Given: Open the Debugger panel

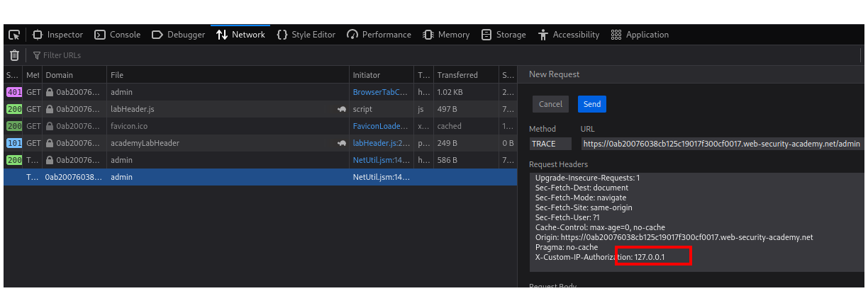Looking at the screenshot, I should point(179,35).
